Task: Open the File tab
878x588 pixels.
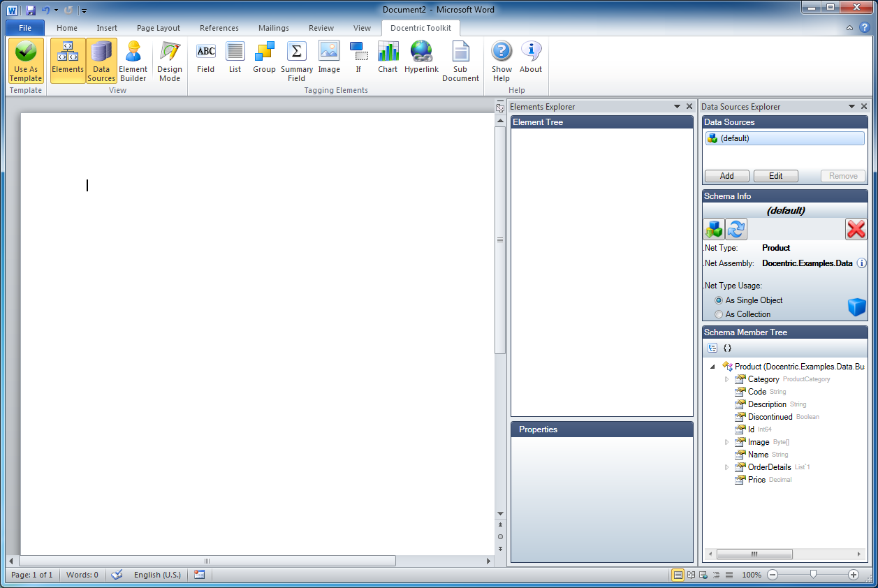Action: pyautogui.click(x=25, y=28)
